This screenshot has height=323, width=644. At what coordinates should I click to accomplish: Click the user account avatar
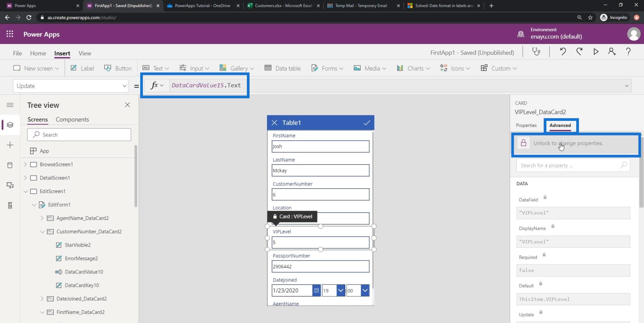[x=633, y=34]
